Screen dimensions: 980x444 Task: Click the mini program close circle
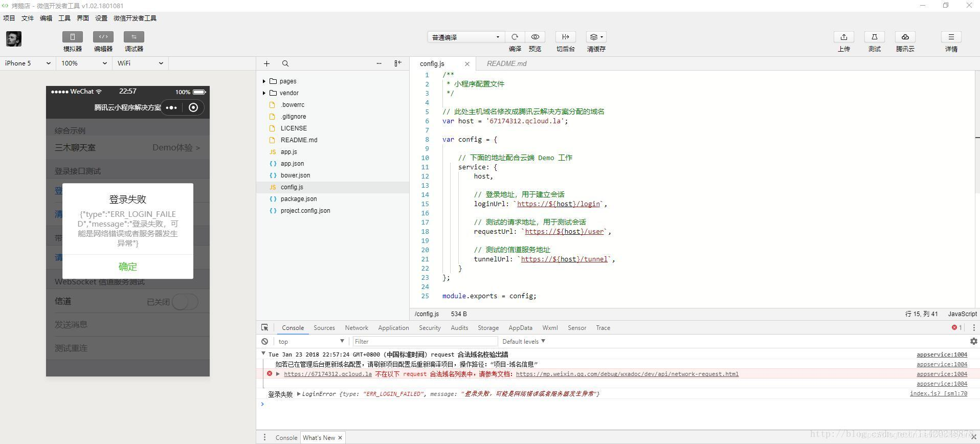tap(193, 107)
